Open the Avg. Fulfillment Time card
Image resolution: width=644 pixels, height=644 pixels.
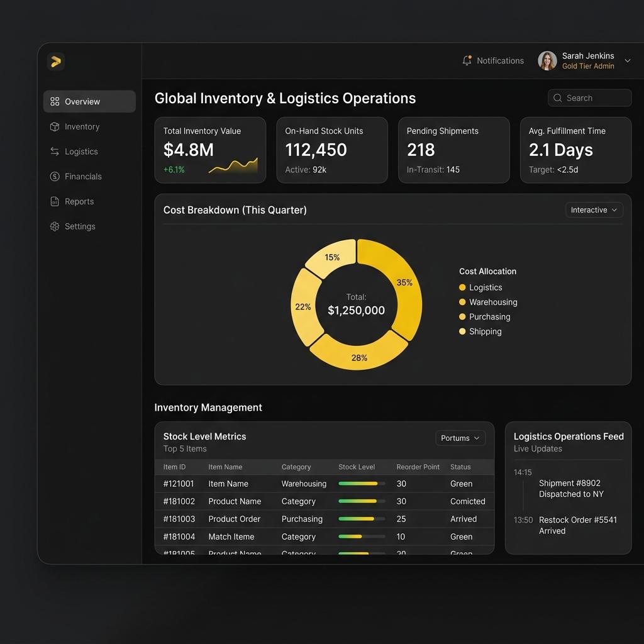pos(575,150)
